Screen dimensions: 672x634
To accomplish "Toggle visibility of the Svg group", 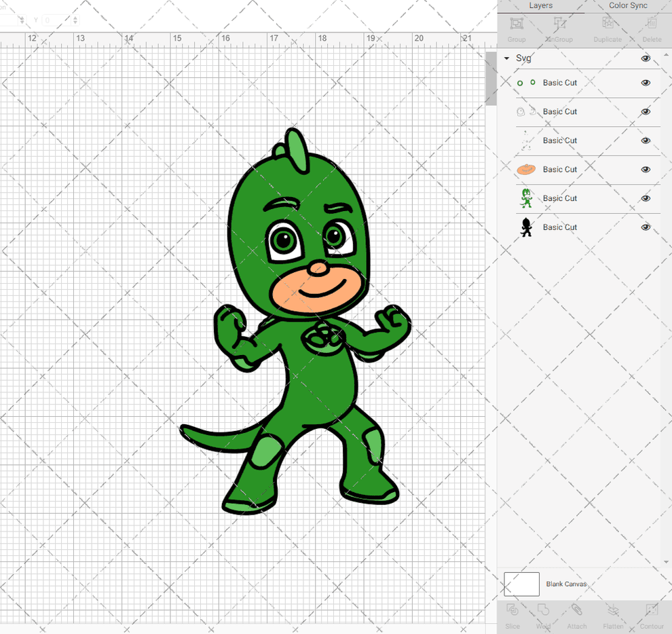I will coord(646,58).
